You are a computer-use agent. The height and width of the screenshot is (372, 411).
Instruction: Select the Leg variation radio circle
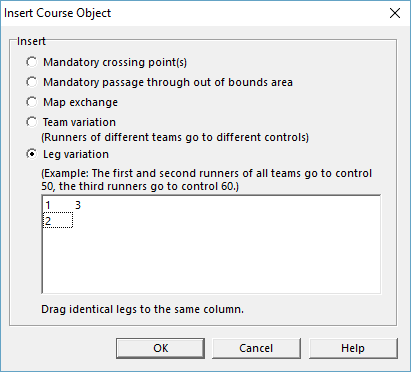32,154
